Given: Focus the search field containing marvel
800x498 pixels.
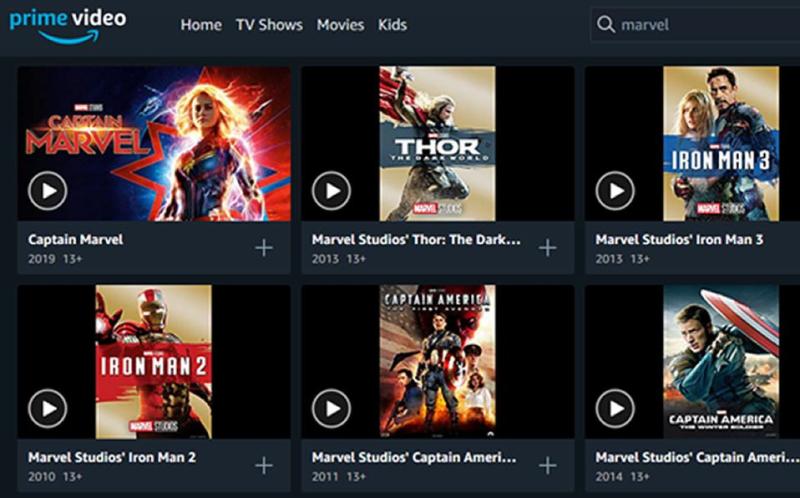Looking at the screenshot, I should coord(695,24).
